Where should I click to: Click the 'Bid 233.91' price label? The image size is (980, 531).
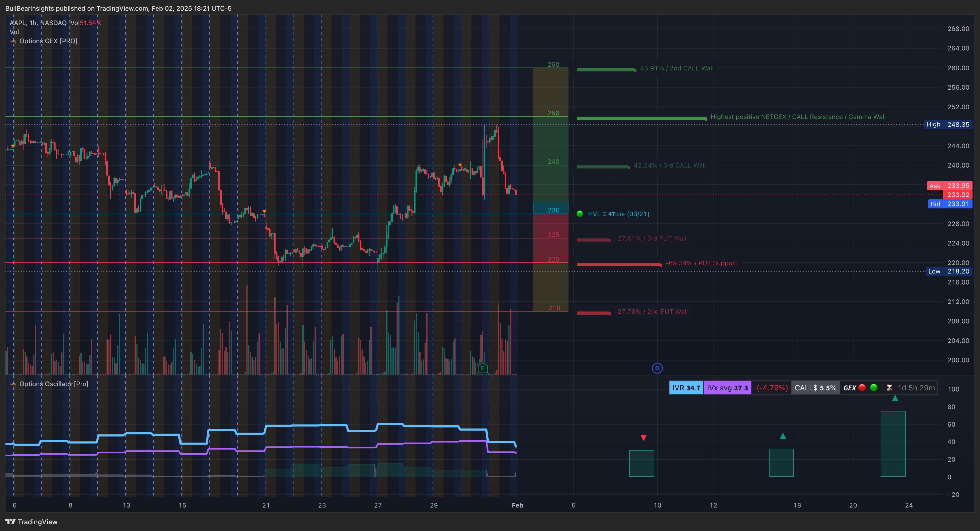click(x=950, y=204)
